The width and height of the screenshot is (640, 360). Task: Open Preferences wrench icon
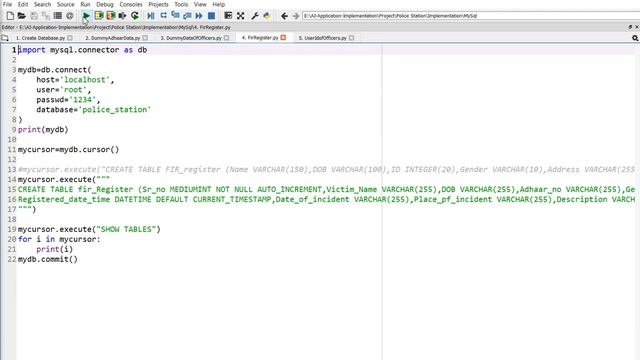click(255, 16)
